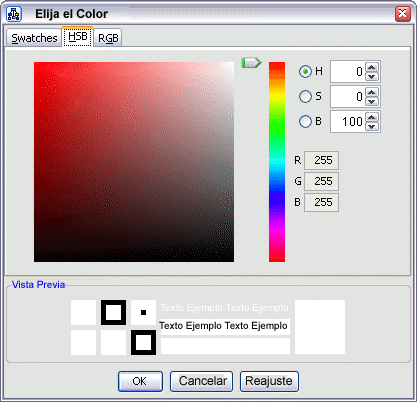Screen dimensions: 417x402
Task: Select the B radio button
Action: [x=305, y=121]
